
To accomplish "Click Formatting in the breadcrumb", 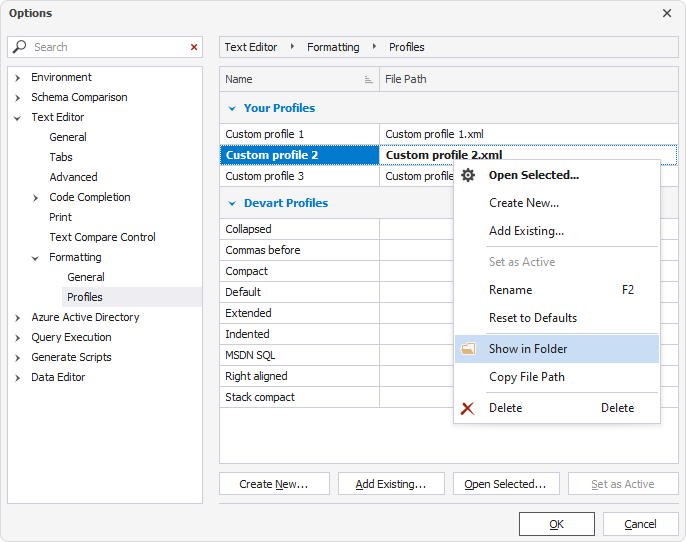I will point(333,47).
